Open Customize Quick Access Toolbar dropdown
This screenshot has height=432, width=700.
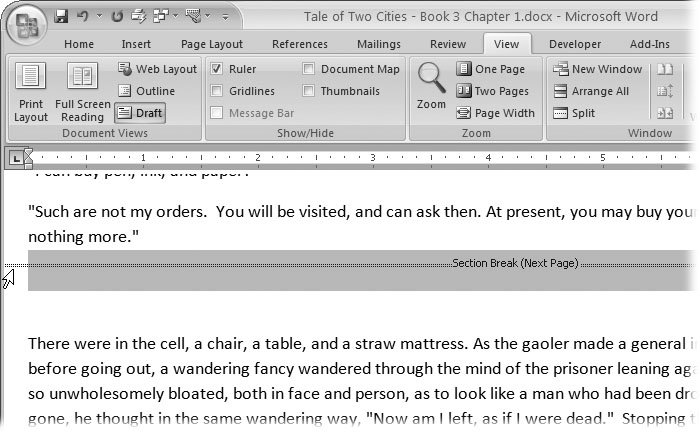[x=225, y=18]
